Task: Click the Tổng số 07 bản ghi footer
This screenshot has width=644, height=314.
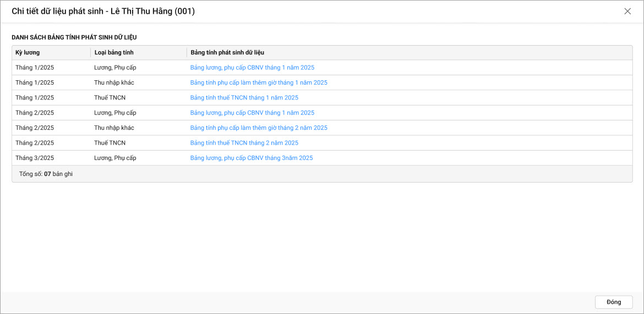Action: click(x=46, y=174)
